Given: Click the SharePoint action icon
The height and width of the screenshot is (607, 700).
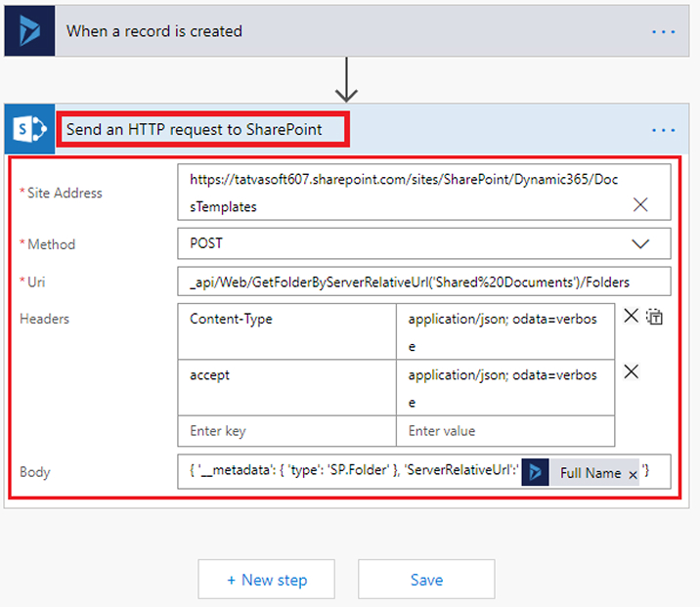Looking at the screenshot, I should point(30,129).
